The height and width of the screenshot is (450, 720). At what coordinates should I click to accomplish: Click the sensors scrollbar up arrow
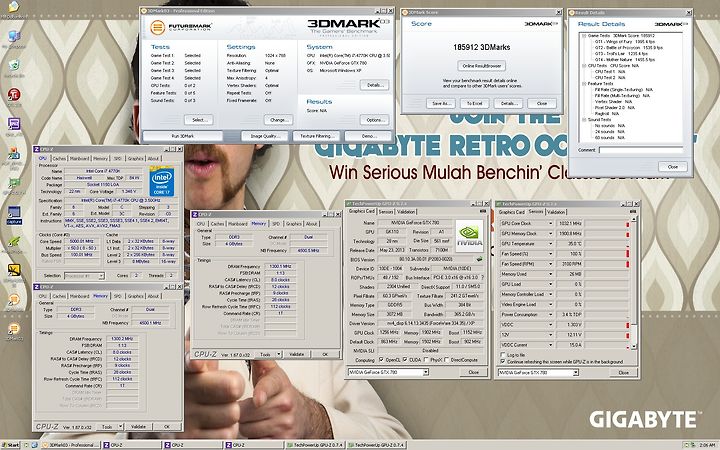(x=636, y=220)
